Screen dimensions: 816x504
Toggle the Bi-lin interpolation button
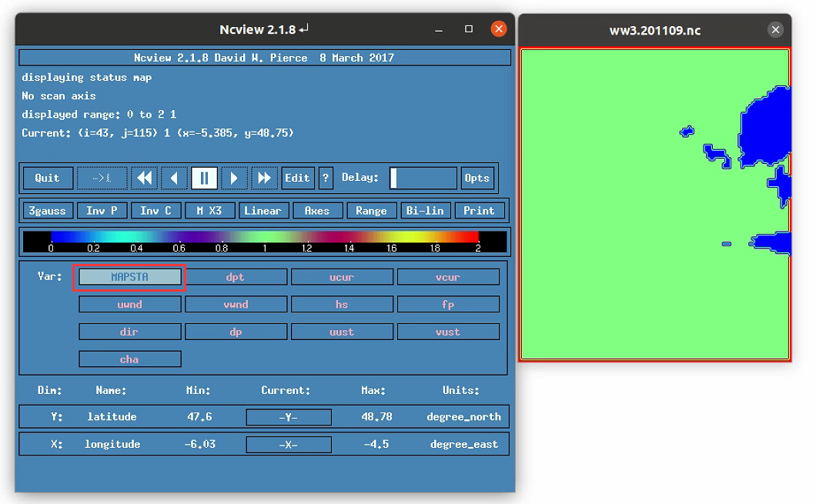click(x=425, y=211)
